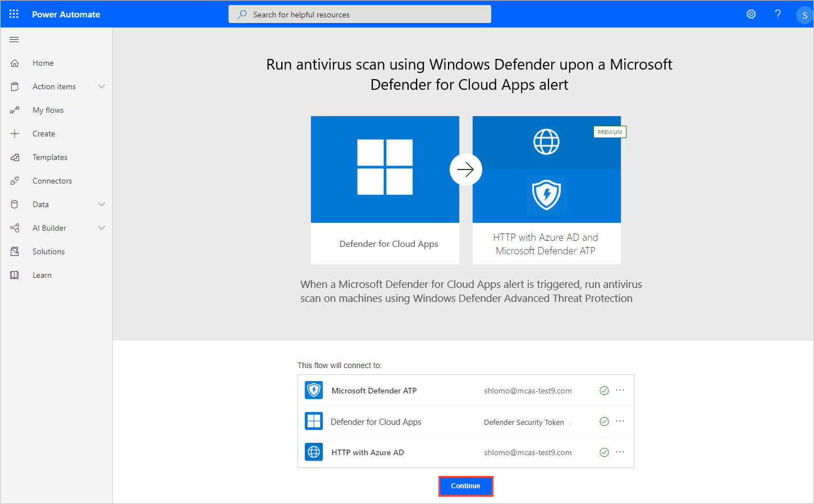This screenshot has height=504, width=814.
Task: Toggle the sidebar with the hamburger menu
Action: click(14, 39)
